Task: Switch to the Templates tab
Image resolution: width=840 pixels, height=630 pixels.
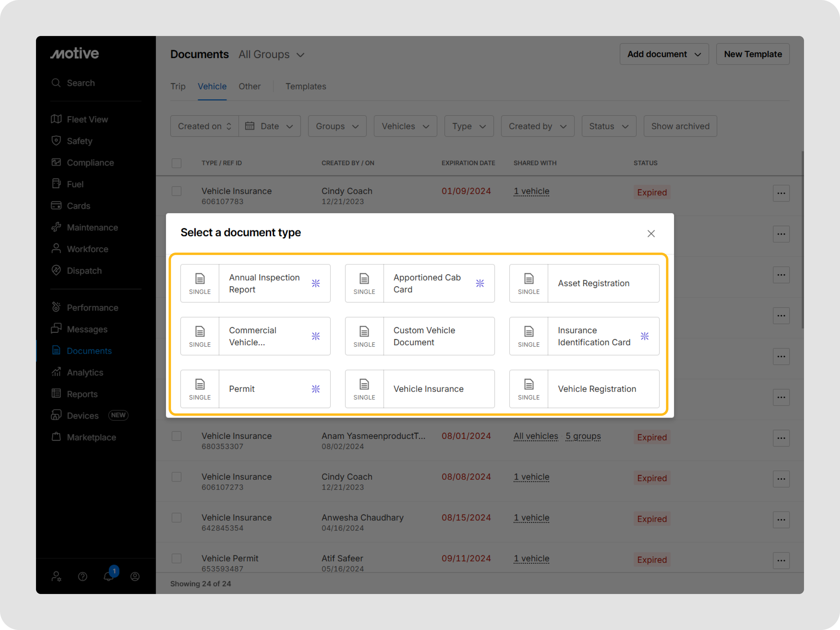Action: coord(306,86)
